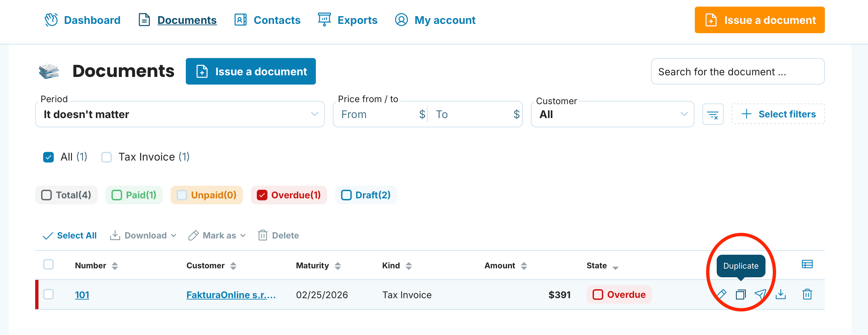The image size is (868, 335).
Task: Open FakturaOnline s.r.… customer link
Action: coord(231,295)
